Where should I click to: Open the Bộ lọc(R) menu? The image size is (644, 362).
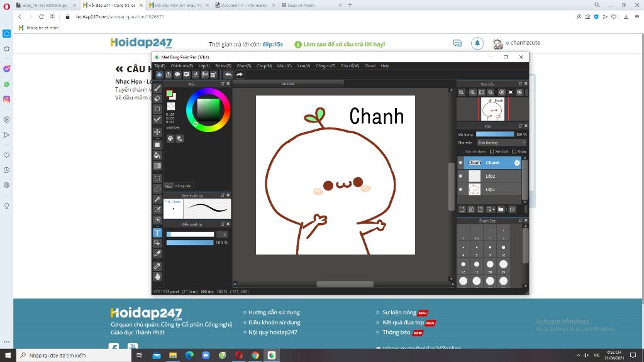[x=223, y=65]
